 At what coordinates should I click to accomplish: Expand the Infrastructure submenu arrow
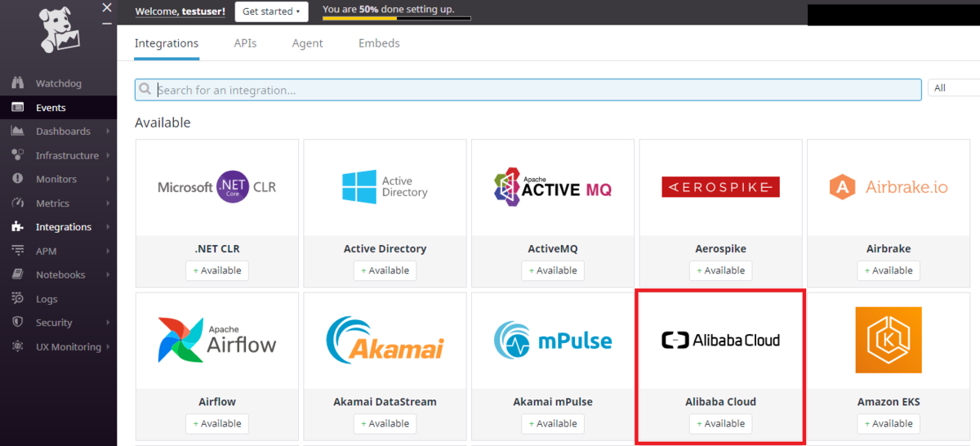tap(108, 155)
